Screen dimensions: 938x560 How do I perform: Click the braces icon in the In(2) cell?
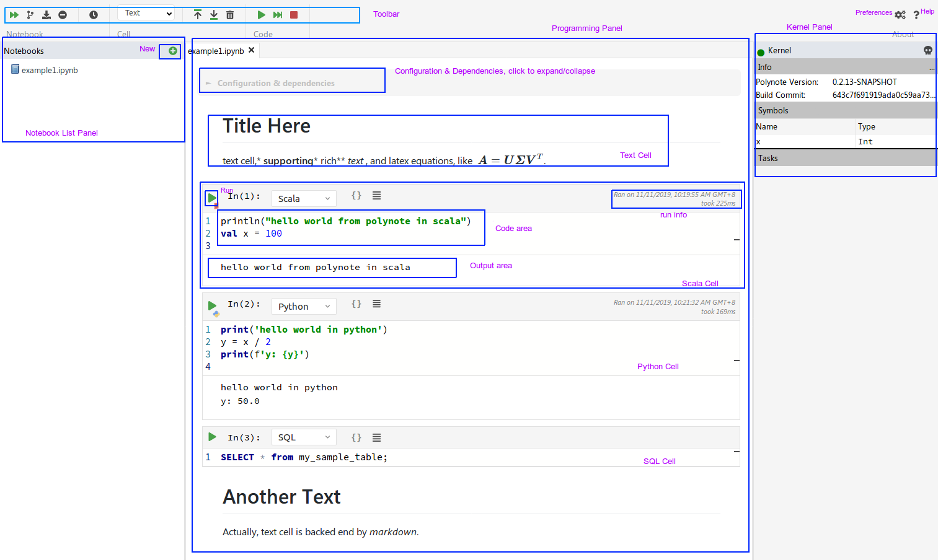[356, 304]
